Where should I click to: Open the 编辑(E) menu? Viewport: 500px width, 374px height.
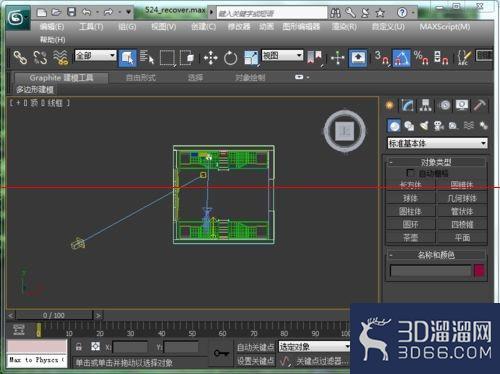(x=52, y=27)
